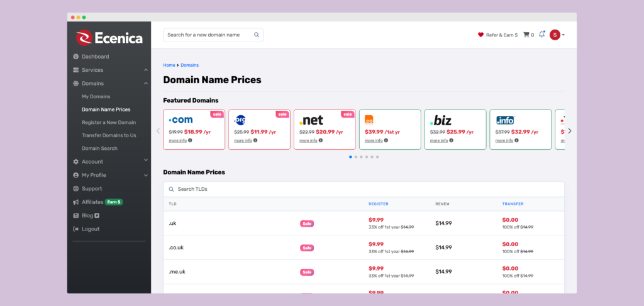Click the Sale badge in .uk row
The width and height of the screenshot is (644, 306).
click(x=307, y=224)
